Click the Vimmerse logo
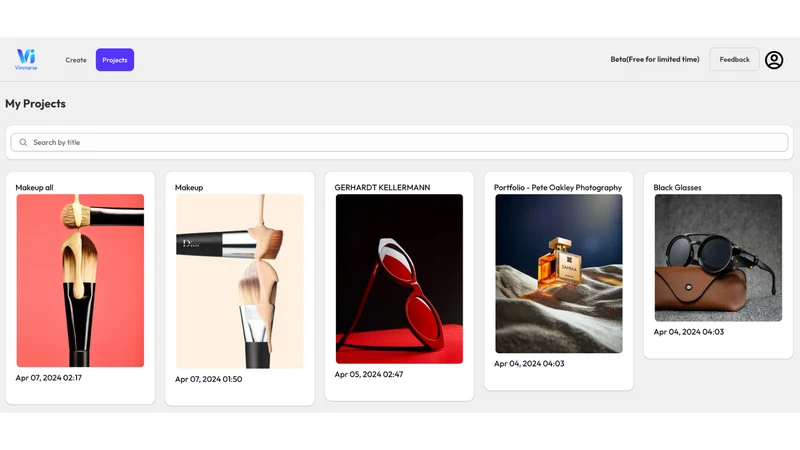Image resolution: width=800 pixels, height=450 pixels. coord(26,59)
